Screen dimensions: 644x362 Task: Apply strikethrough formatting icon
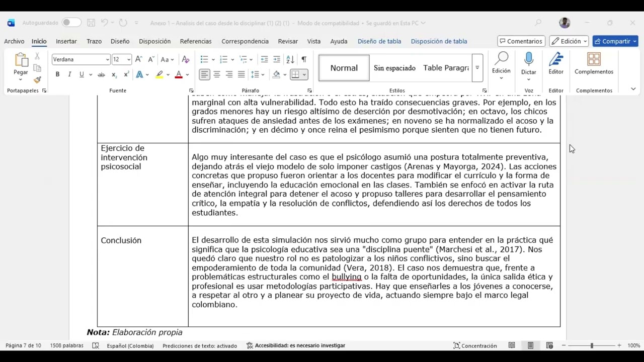pos(101,74)
